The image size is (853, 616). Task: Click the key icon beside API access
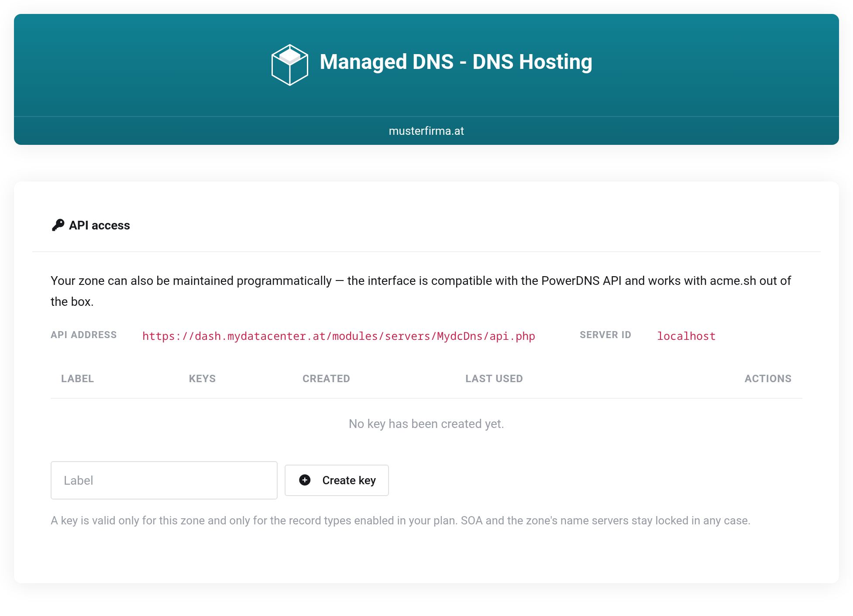(58, 225)
